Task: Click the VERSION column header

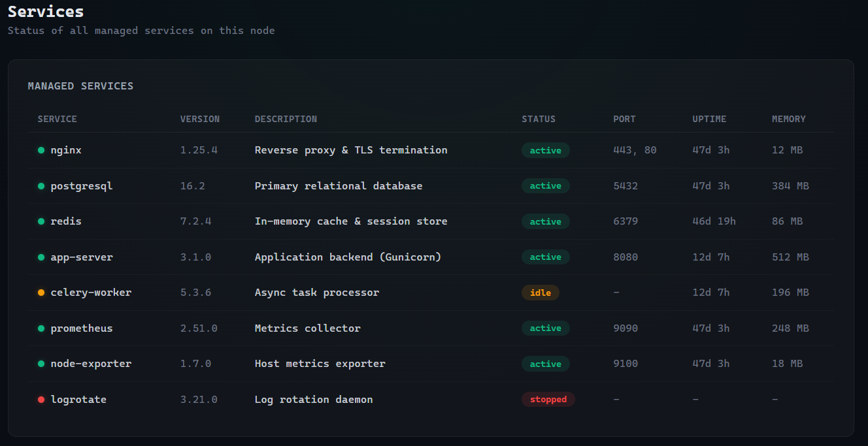Action: point(200,119)
